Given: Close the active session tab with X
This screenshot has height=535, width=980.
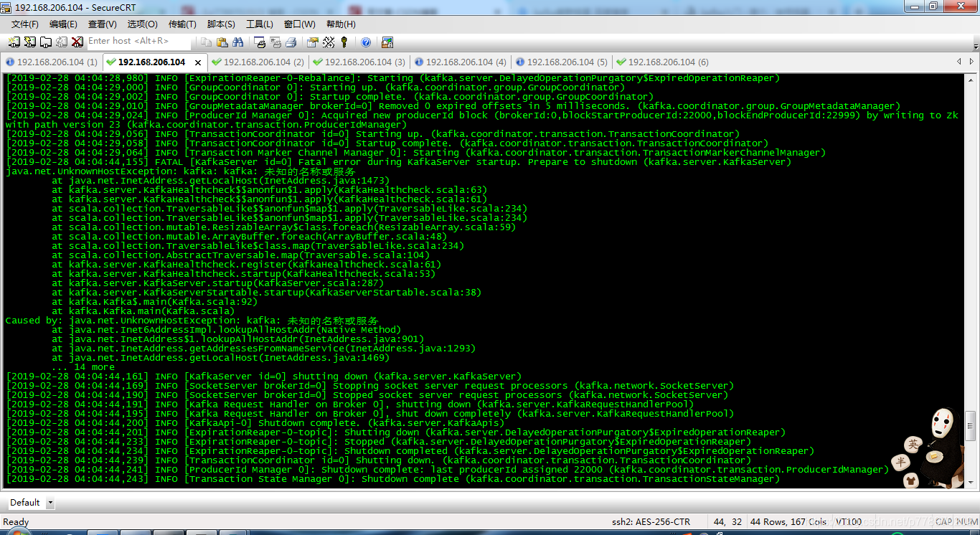Looking at the screenshot, I should coord(198,62).
